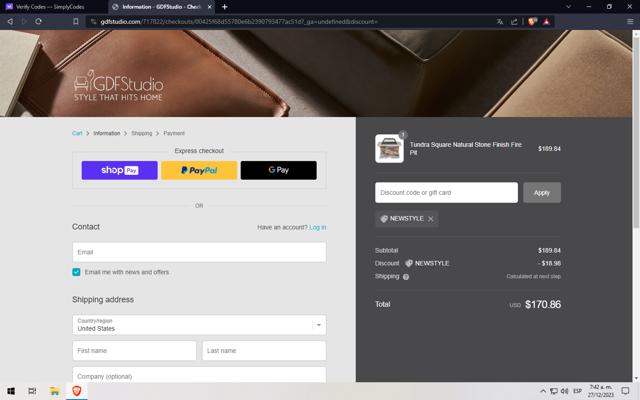
Task: Remove the NEWSTYLE discount tag
Action: point(431,219)
